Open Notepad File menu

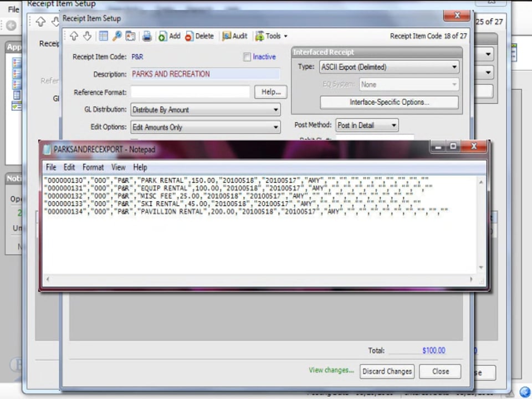click(x=51, y=167)
